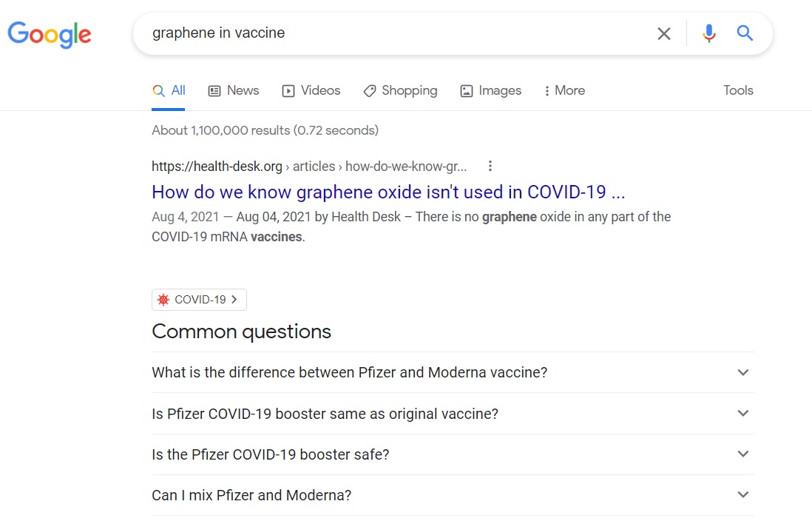Open the More search options menu
812x524 pixels.
pos(564,91)
